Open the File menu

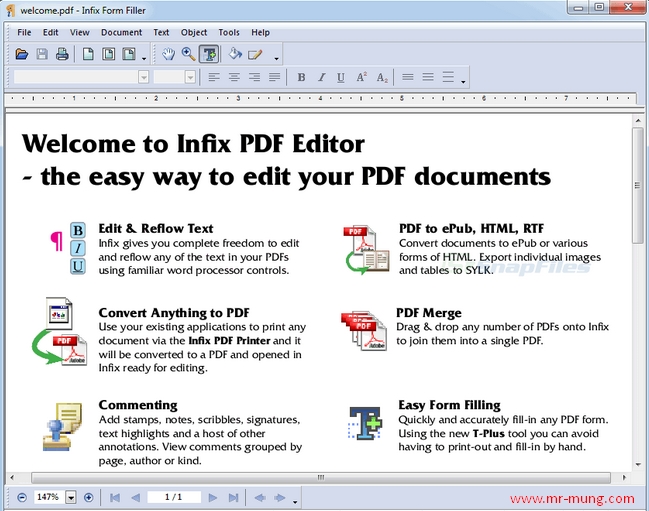(x=24, y=32)
